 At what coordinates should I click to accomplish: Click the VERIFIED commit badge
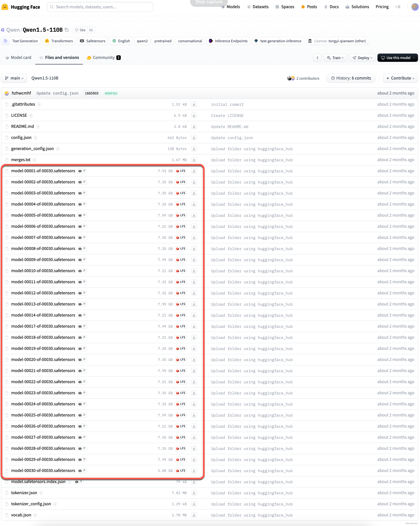tap(111, 93)
